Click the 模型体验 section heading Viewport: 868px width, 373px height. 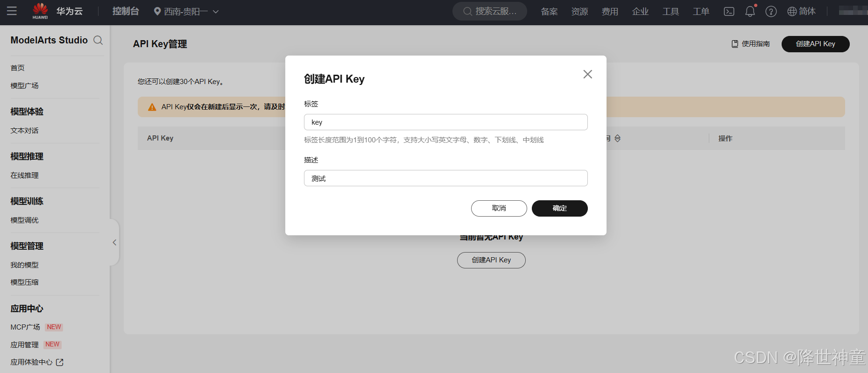click(27, 112)
